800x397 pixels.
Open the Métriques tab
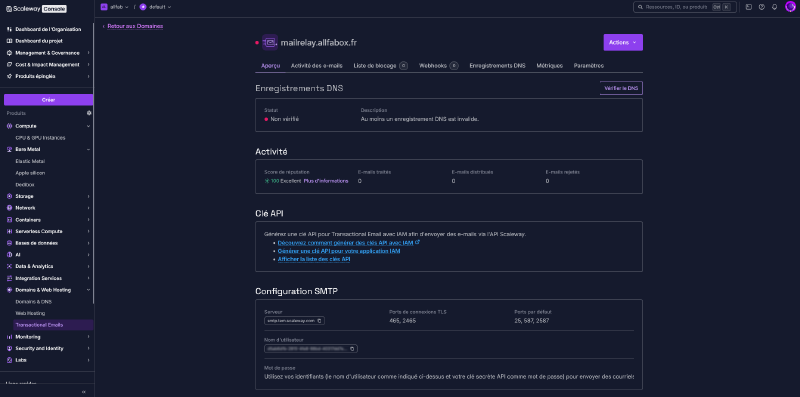[x=549, y=66]
